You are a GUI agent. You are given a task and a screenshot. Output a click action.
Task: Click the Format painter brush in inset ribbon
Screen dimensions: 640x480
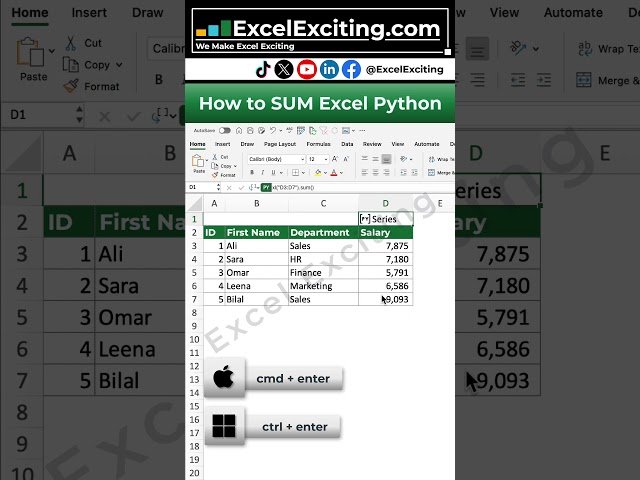point(224,175)
